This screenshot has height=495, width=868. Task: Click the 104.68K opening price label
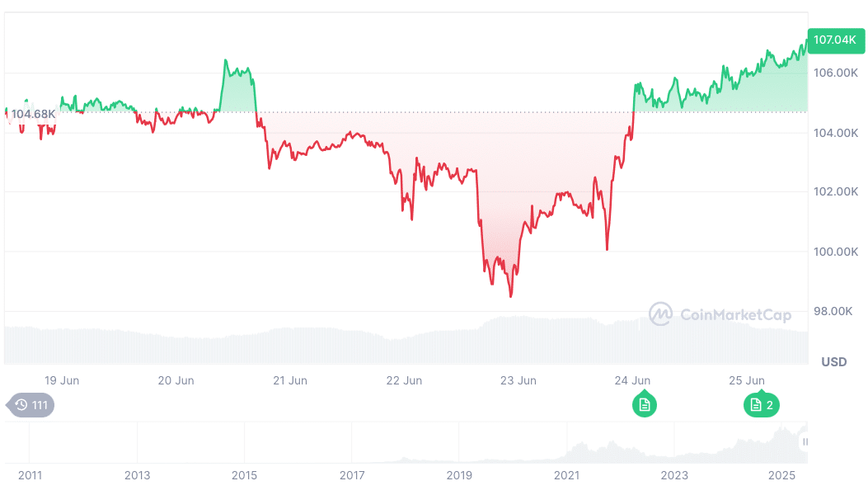coord(33,114)
